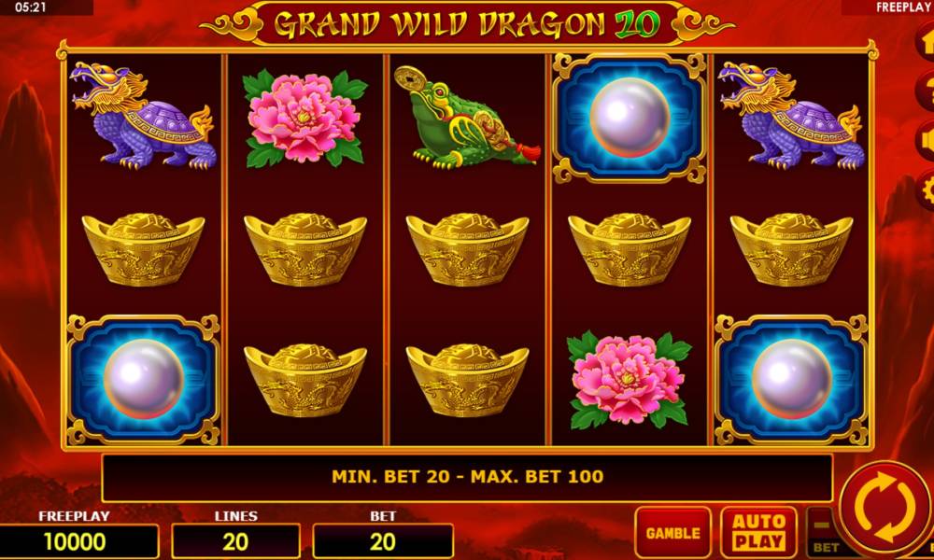Start AUTO PLAY mode
This screenshot has height=560, width=934.
(x=758, y=532)
